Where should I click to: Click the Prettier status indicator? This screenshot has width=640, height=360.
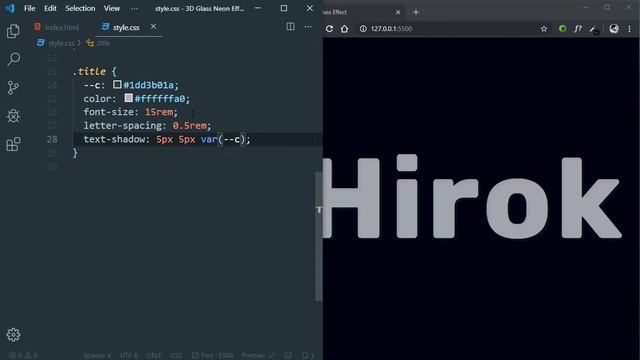coord(258,356)
